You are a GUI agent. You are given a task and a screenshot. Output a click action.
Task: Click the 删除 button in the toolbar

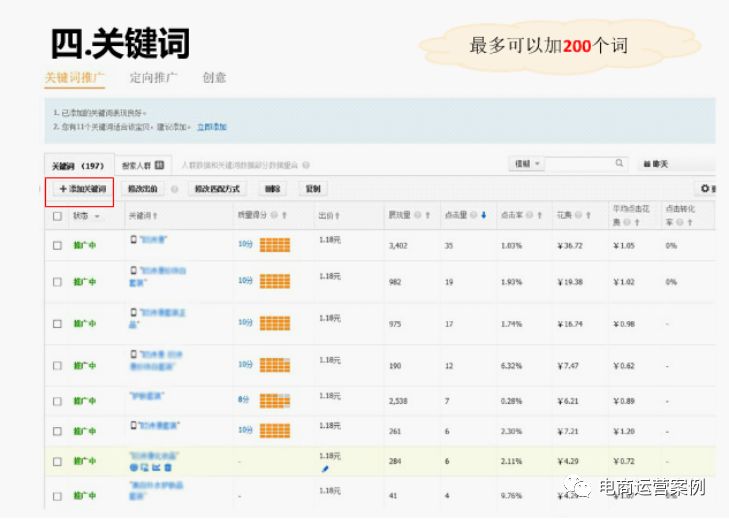272,189
